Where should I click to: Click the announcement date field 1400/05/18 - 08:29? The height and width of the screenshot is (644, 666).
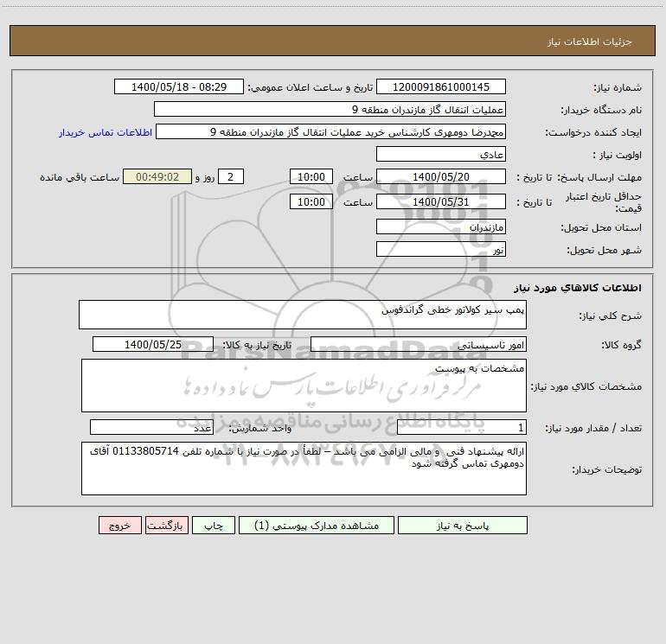(179, 86)
